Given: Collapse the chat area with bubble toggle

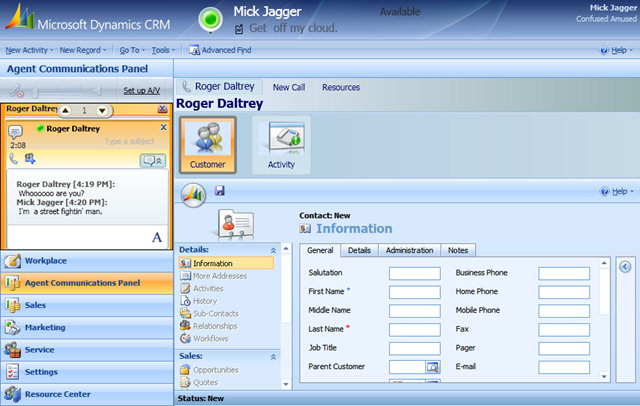Looking at the screenshot, I should pos(153,160).
